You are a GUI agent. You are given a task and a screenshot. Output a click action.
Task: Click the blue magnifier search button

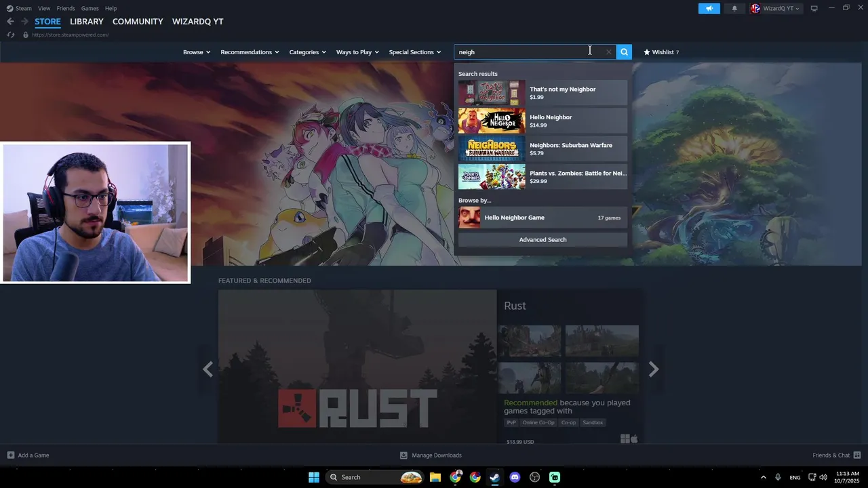coord(624,52)
